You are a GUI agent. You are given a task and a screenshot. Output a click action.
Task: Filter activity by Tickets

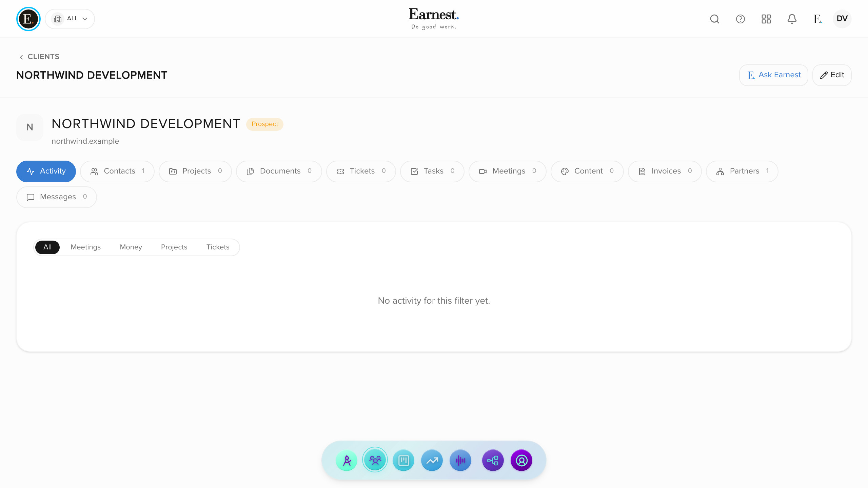click(218, 247)
